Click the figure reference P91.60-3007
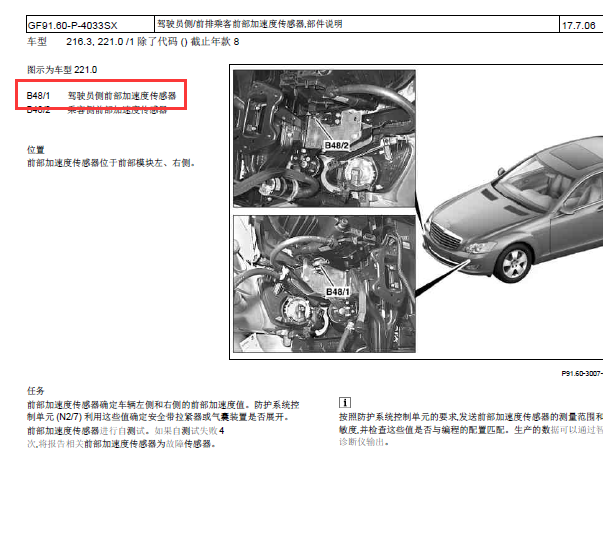The width and height of the screenshot is (603, 554). 582,373
